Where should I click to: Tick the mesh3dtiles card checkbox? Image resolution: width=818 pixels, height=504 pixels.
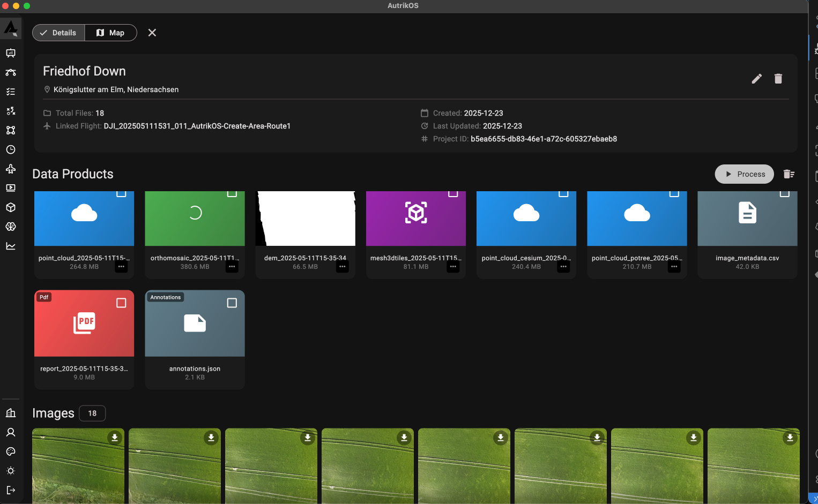[453, 193]
